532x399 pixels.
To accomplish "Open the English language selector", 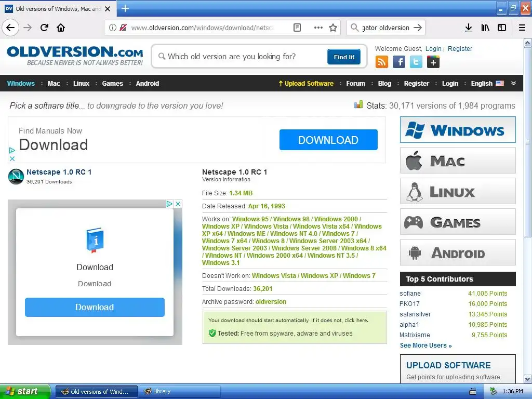I will click(487, 84).
